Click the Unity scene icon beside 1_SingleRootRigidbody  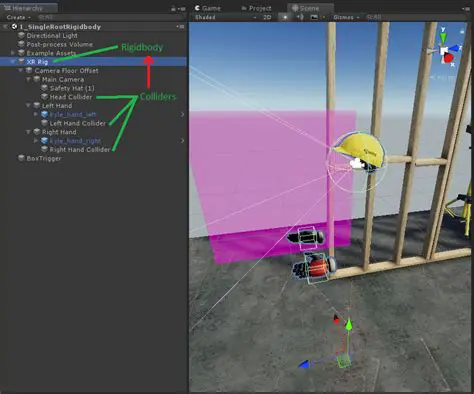14,27
